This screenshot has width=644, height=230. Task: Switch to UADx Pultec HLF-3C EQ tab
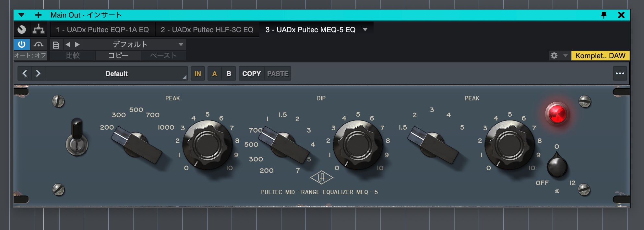[207, 30]
